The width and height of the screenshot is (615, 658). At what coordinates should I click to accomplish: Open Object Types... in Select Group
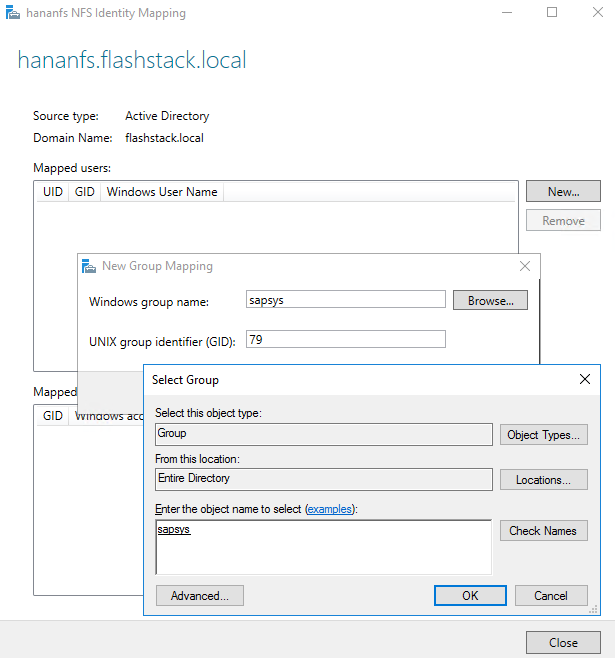click(544, 435)
